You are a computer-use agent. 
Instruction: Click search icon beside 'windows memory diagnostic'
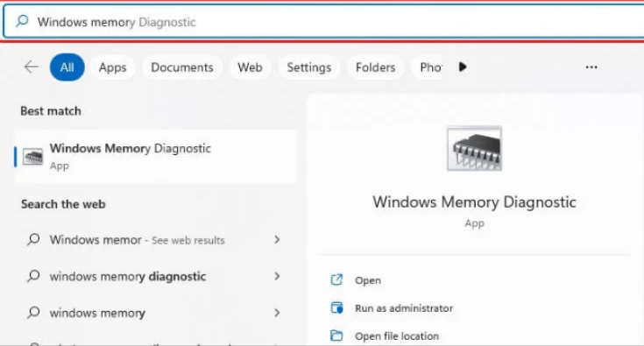tap(33, 275)
